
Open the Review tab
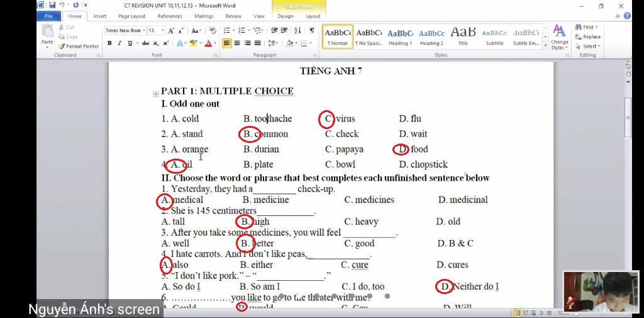[233, 16]
